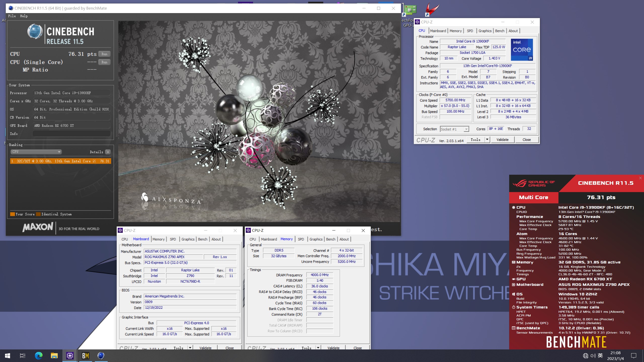Close the BenchMate result overlay

pos(640,178)
